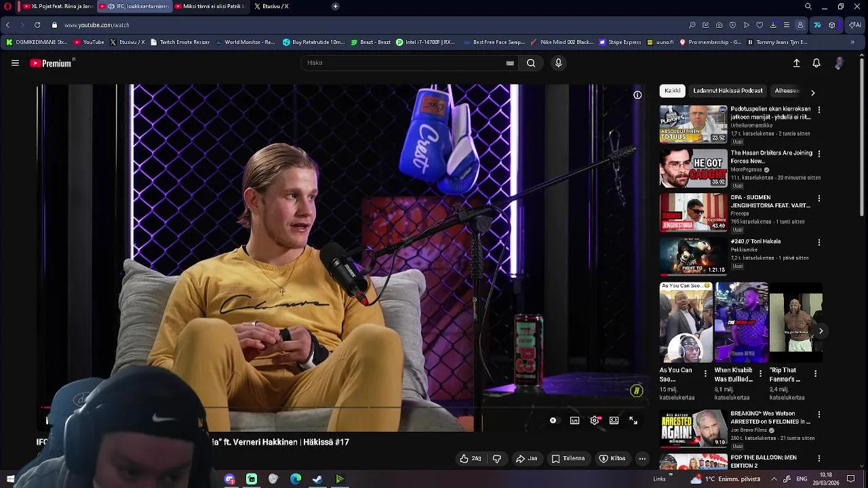Open a new browser tab
Screen dimensions: 868x488
coord(335,6)
